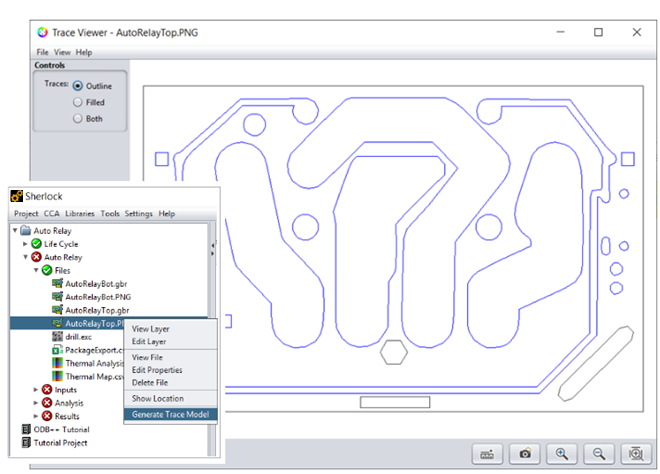Click the AutoRelayBot.gbr file icon
660x474 pixels.
click(57, 283)
